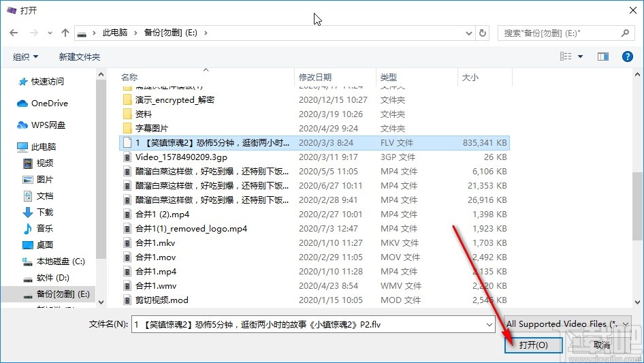This screenshot has height=363, width=644.
Task: Open recent locations dropdown arrow
Action: (50, 33)
